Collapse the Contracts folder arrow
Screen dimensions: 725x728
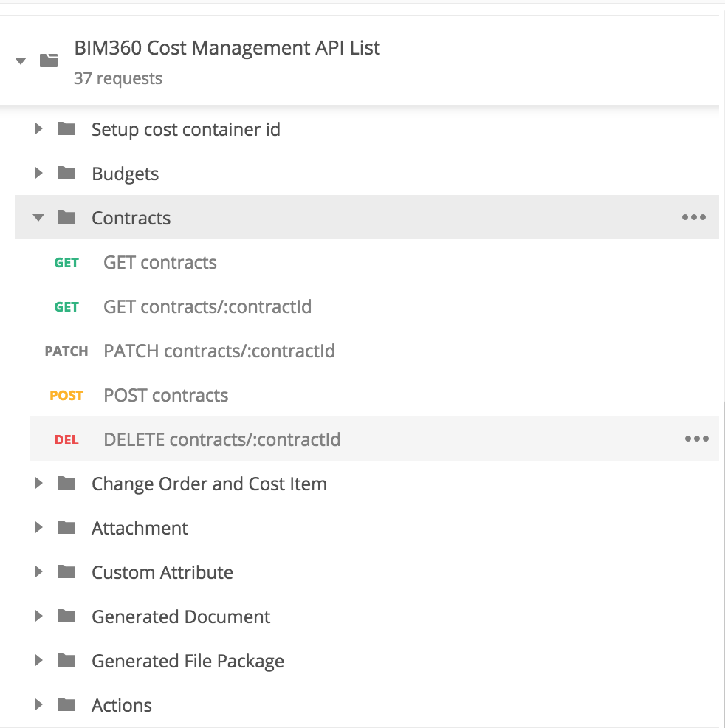(38, 217)
